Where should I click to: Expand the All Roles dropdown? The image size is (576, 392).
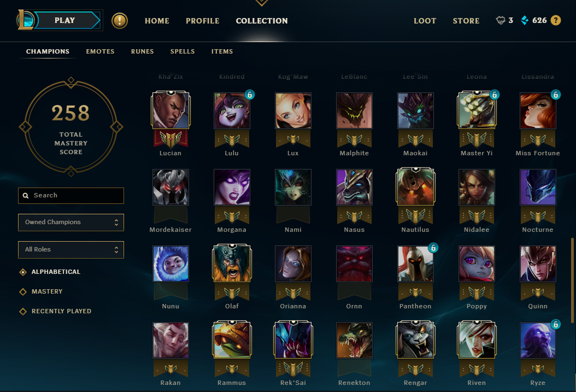[x=71, y=250]
